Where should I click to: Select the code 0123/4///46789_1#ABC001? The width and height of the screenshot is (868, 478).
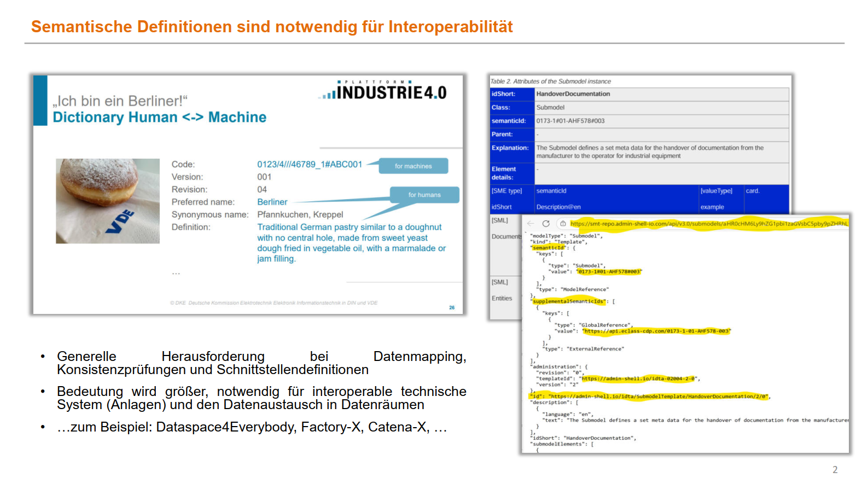click(310, 165)
